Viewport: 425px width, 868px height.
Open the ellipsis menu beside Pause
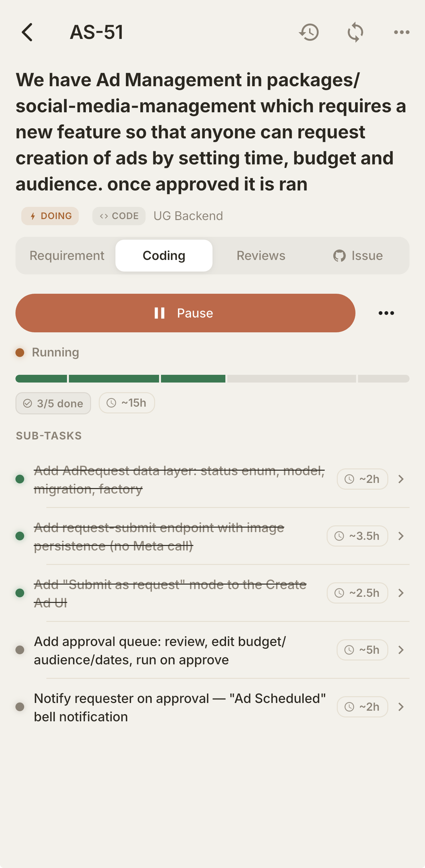(x=386, y=313)
